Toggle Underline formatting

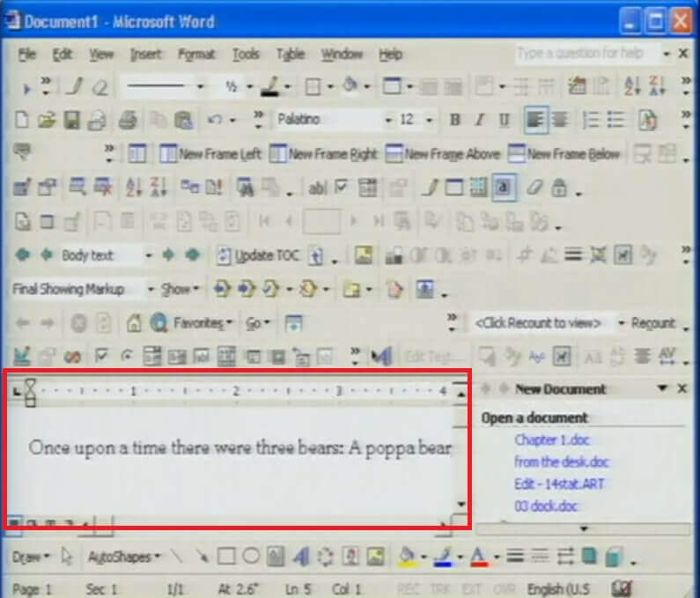point(504,120)
